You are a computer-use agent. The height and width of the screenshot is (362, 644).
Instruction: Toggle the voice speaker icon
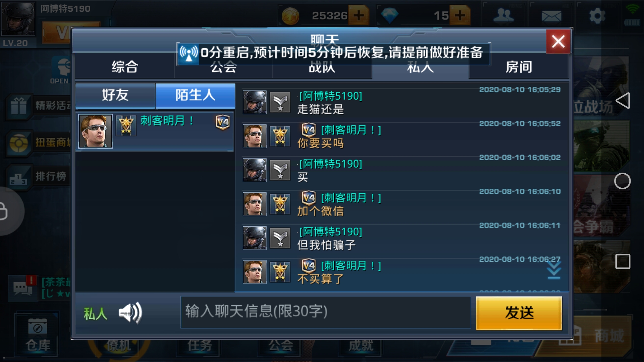(x=131, y=313)
